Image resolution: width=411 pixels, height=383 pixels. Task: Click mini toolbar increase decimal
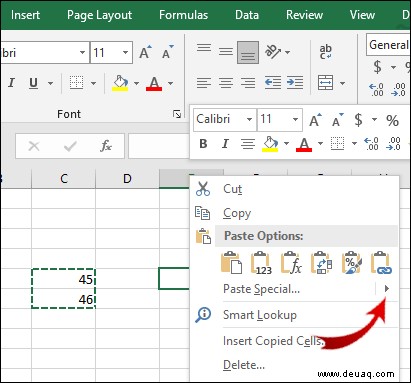pyautogui.click(x=371, y=144)
